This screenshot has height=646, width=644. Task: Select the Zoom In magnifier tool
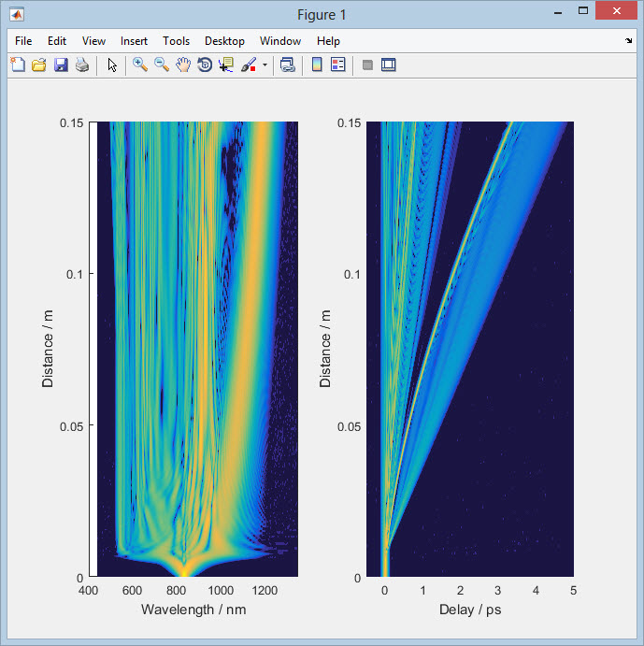click(140, 65)
